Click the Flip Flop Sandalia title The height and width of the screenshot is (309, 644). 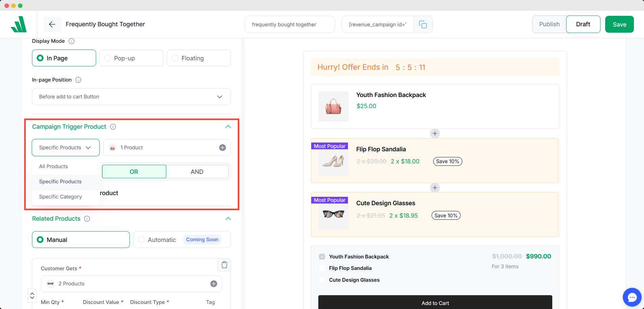coord(381,149)
